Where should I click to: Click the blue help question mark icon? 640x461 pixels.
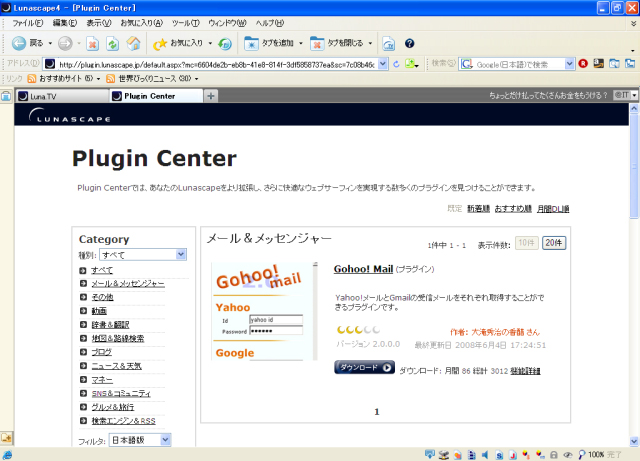pyautogui.click(x=409, y=43)
